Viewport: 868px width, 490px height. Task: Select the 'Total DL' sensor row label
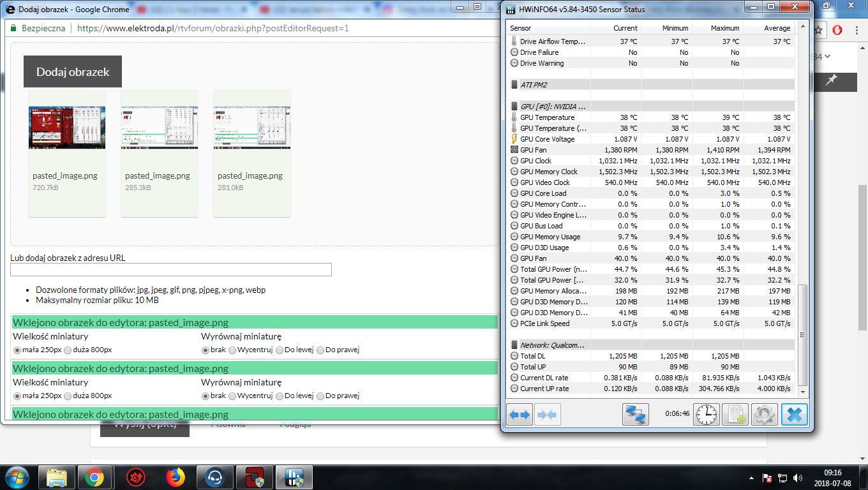pos(533,356)
